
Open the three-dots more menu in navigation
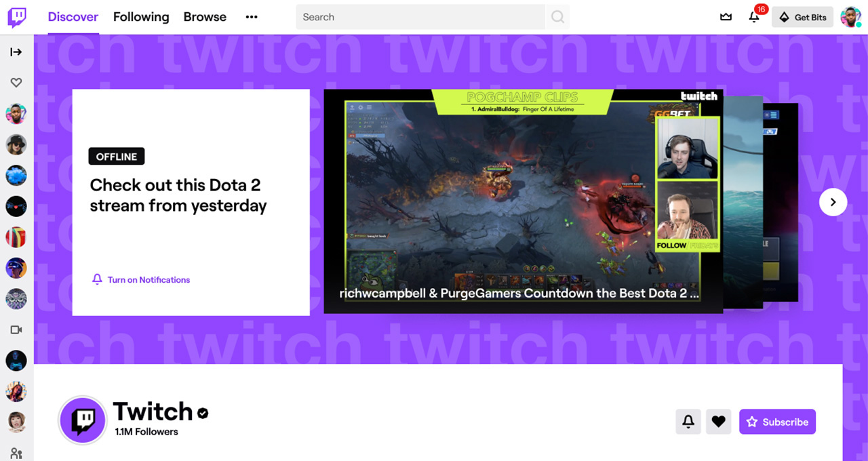click(252, 17)
